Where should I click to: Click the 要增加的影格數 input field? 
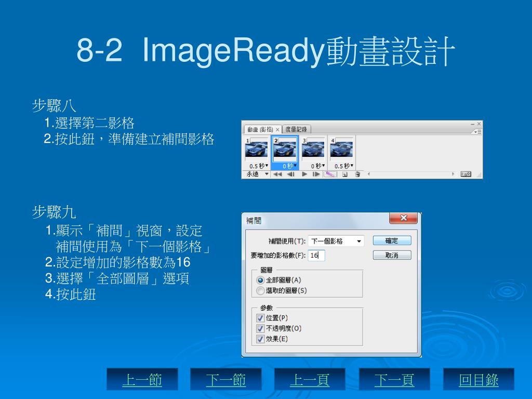coord(316,255)
